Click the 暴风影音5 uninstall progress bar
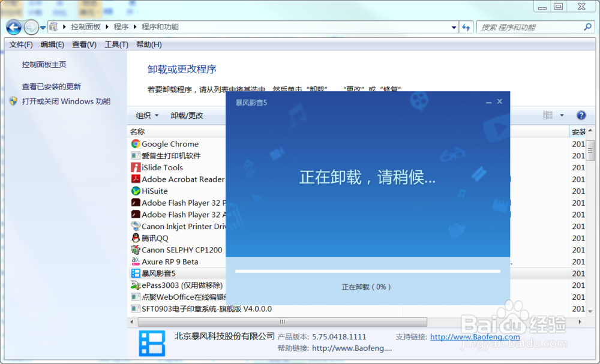 point(368,272)
